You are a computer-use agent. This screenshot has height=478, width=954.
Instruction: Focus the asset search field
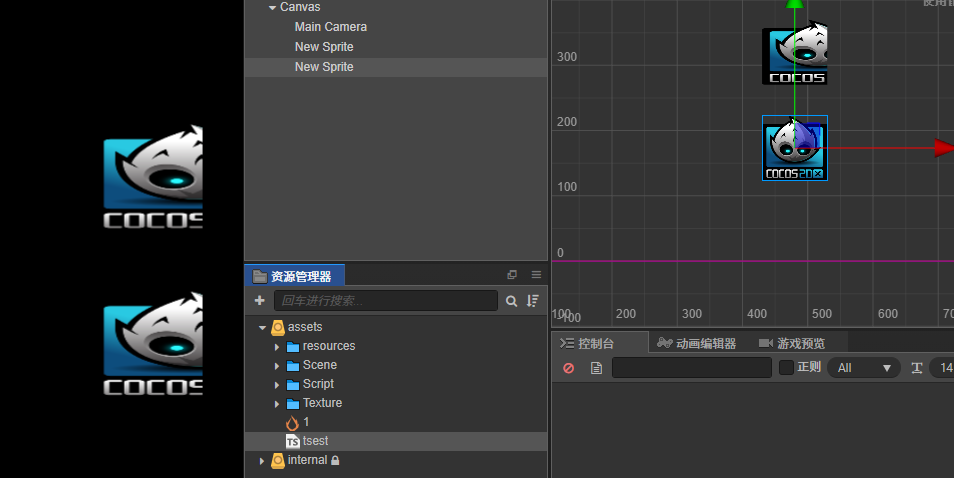click(386, 300)
